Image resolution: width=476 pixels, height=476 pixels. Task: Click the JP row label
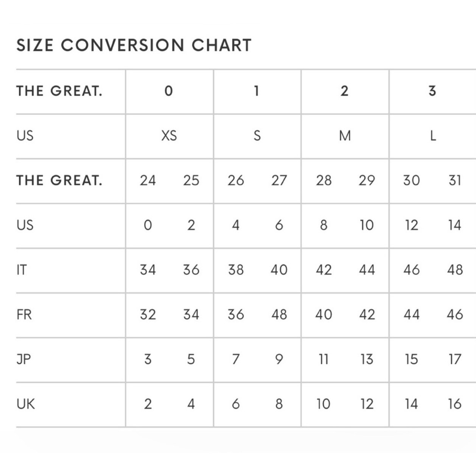pos(23,359)
